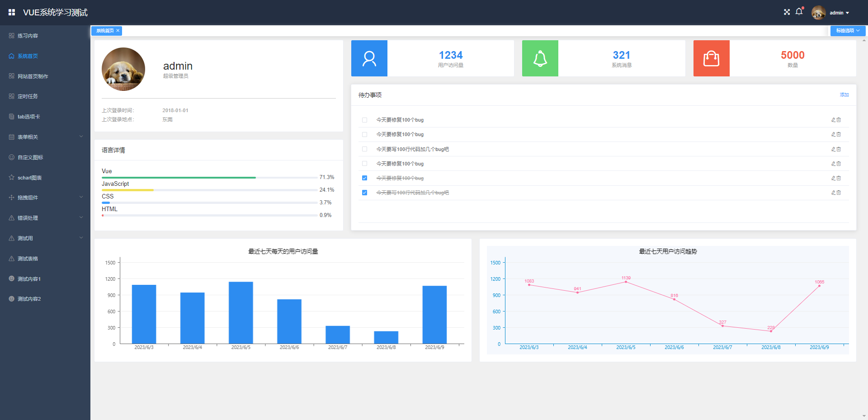Viewport: 868px width, 420px height.
Task: Expand the 表单相关 submenu chevron
Action: click(81, 137)
